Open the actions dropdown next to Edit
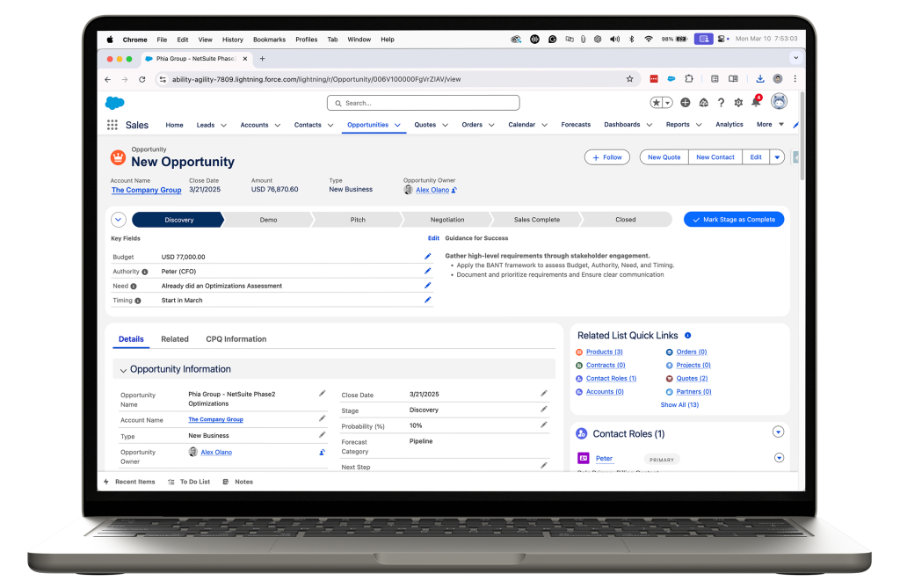 [777, 157]
